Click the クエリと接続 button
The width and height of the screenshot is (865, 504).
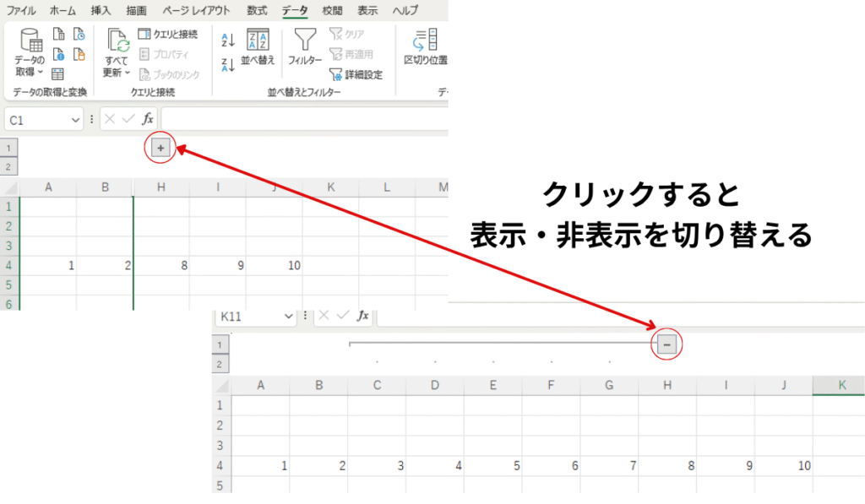tap(167, 34)
